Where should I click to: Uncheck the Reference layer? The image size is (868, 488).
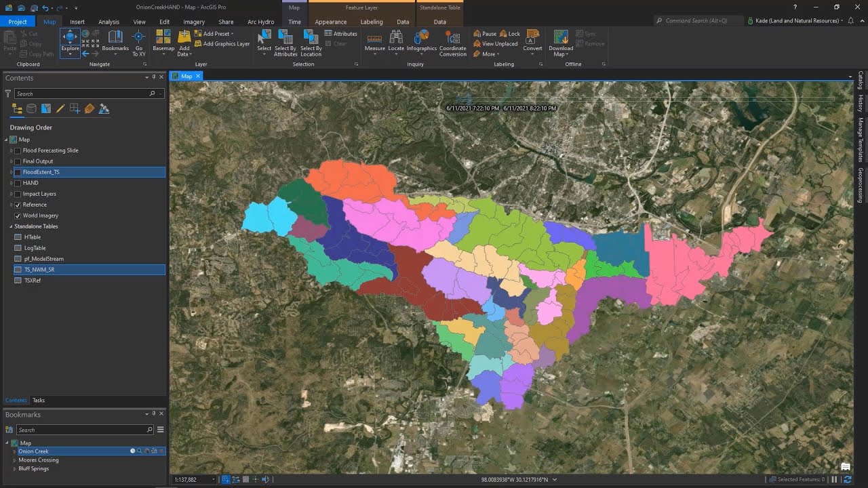[x=18, y=205]
